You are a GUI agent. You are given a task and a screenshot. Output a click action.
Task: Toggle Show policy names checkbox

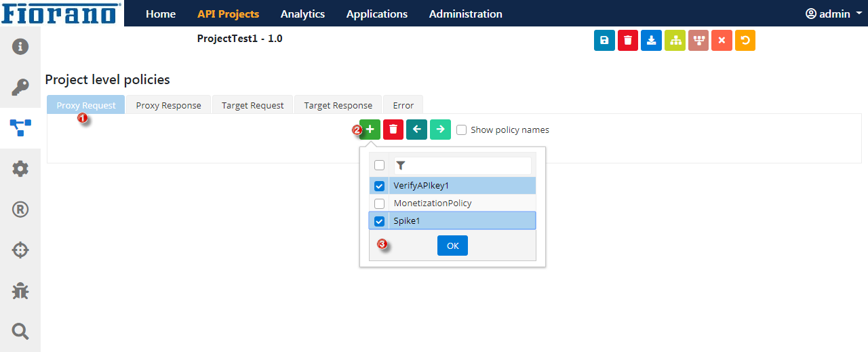pos(462,130)
